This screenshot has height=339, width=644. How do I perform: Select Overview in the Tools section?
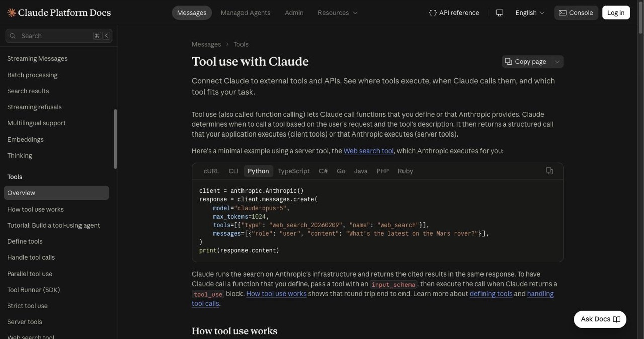pos(56,193)
